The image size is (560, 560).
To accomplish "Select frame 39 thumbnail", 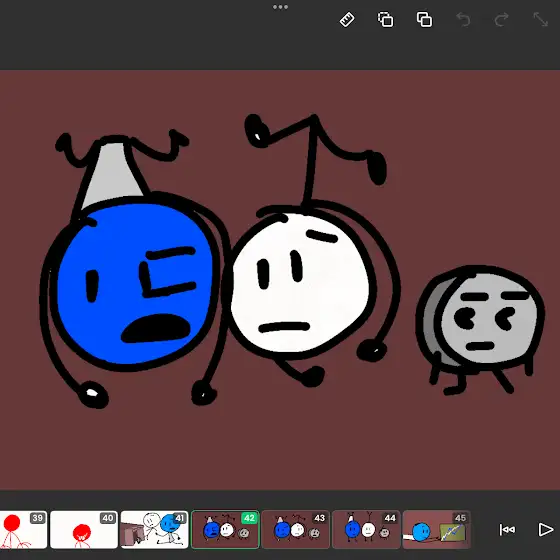I will pyautogui.click(x=23, y=530).
